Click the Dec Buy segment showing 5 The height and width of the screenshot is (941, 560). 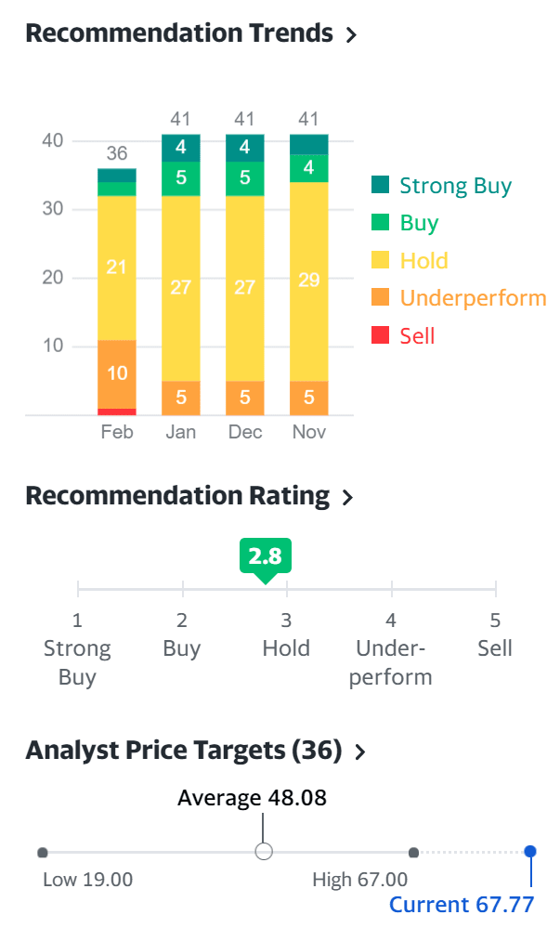(x=244, y=178)
